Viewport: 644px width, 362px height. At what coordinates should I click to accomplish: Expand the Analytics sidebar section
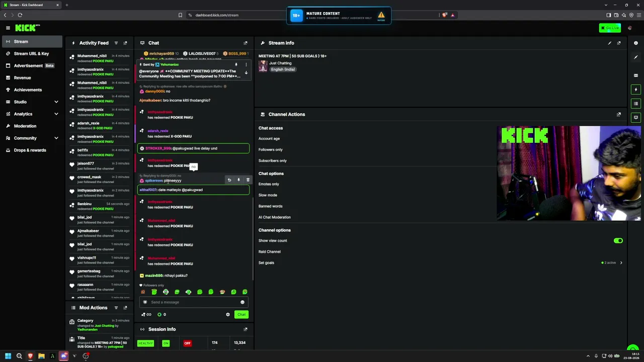(56, 114)
